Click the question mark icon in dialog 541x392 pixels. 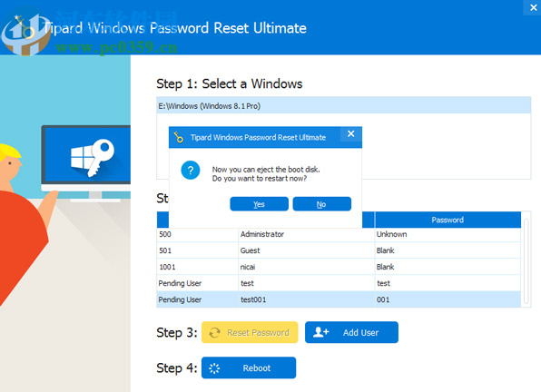point(190,171)
